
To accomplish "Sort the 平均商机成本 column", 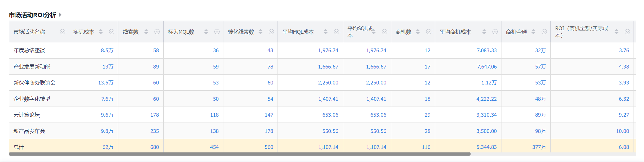I will 484,32.
